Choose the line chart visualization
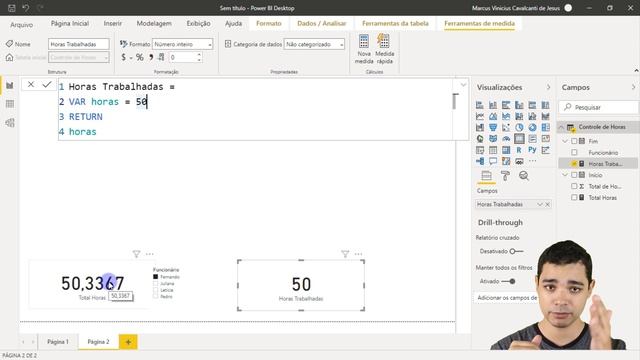 click(480, 116)
